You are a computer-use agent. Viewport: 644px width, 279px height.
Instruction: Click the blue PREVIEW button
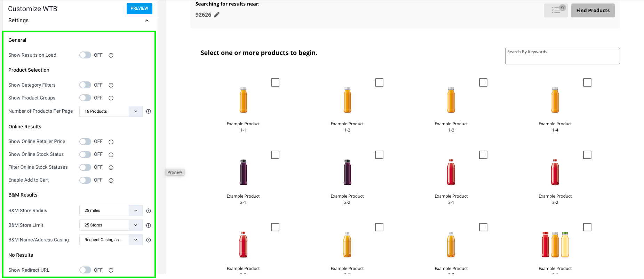tap(139, 8)
